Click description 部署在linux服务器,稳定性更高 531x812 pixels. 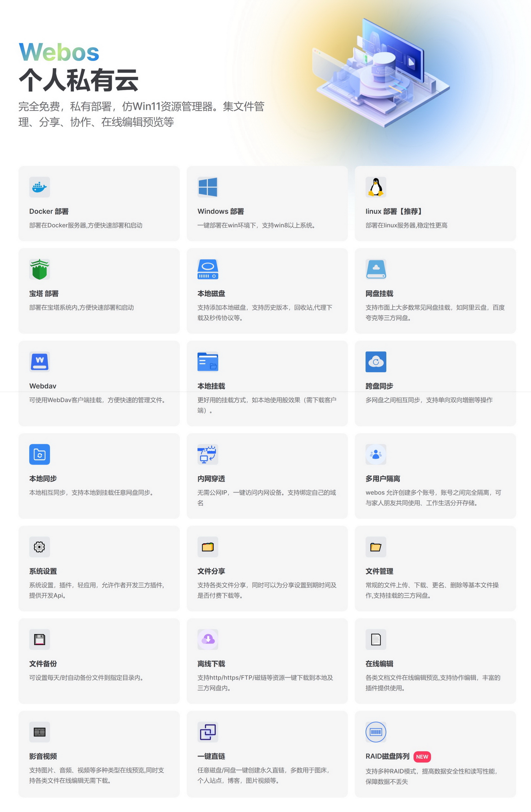pos(406,225)
